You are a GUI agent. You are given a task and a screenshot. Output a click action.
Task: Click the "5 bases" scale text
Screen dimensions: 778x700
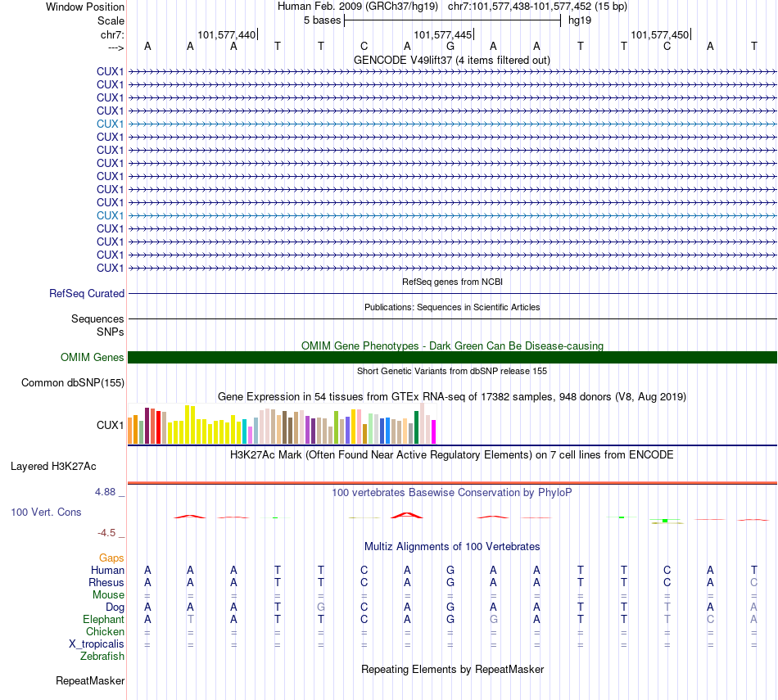click(x=323, y=20)
